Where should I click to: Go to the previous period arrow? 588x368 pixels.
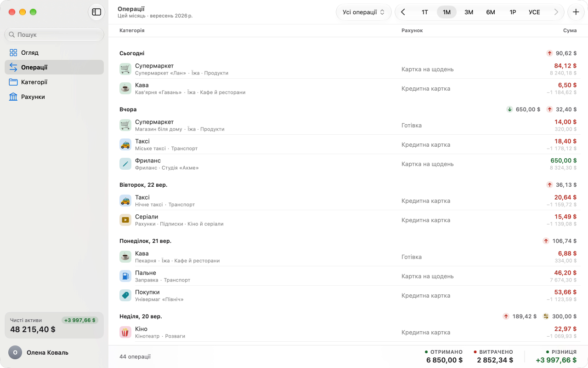pos(403,12)
